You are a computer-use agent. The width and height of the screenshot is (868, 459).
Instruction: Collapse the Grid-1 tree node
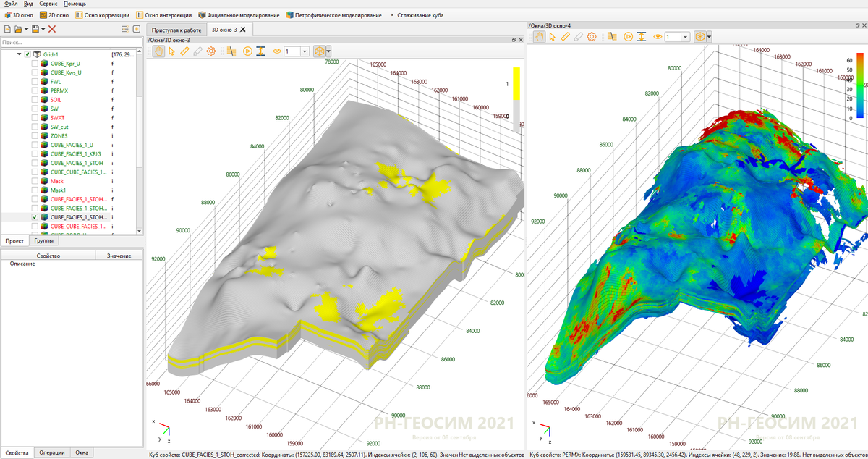(19, 54)
